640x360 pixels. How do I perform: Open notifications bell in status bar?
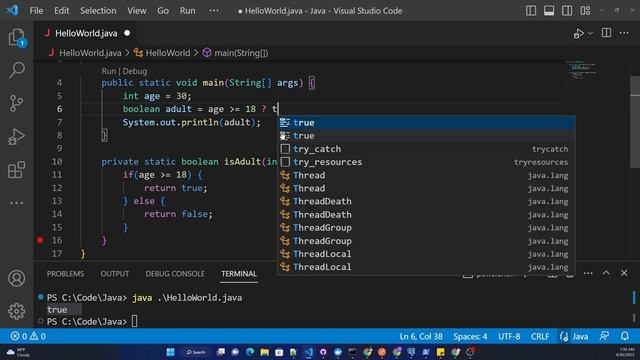(624, 336)
